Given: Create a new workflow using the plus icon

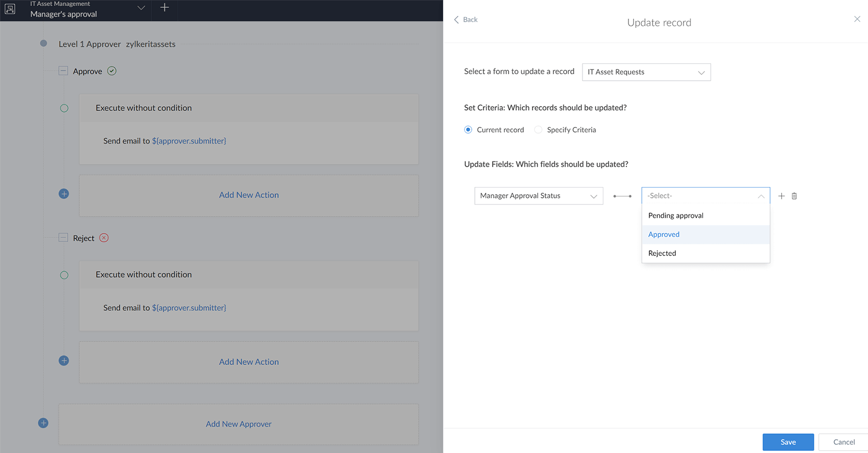Looking at the screenshot, I should (x=164, y=7).
